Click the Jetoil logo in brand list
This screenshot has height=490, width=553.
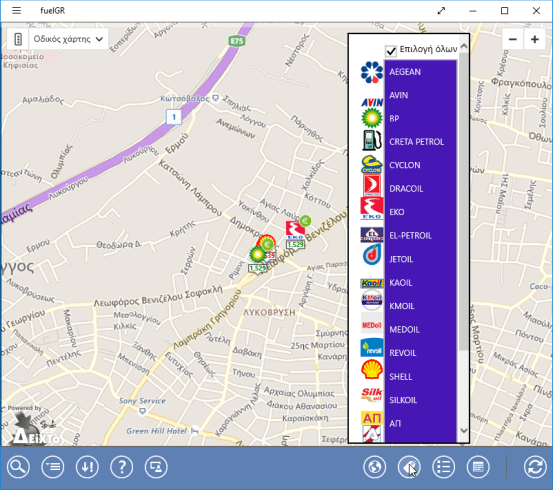point(372,254)
